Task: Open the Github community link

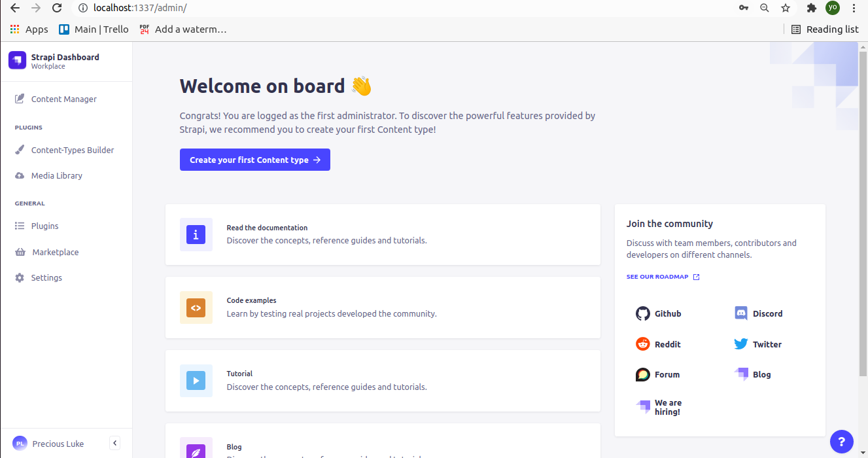Action: 659,313
